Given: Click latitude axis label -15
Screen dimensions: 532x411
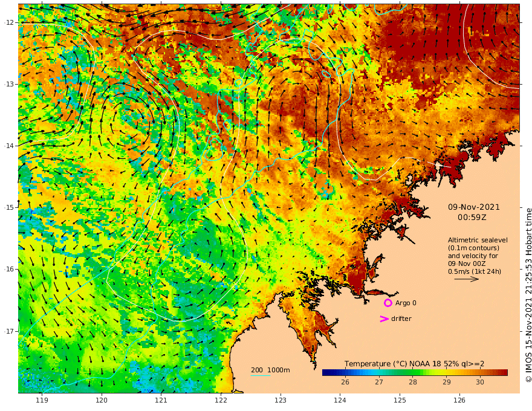Looking at the screenshot, I should point(9,207).
